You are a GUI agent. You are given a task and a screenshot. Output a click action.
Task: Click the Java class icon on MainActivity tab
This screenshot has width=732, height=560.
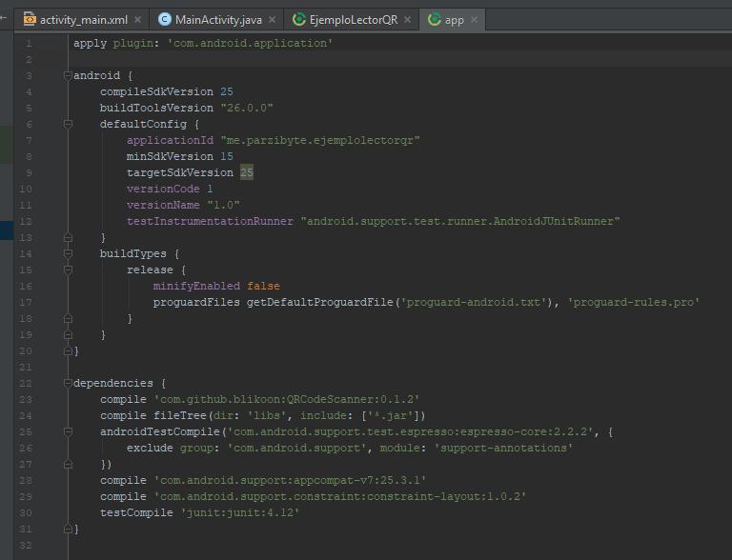click(x=165, y=19)
